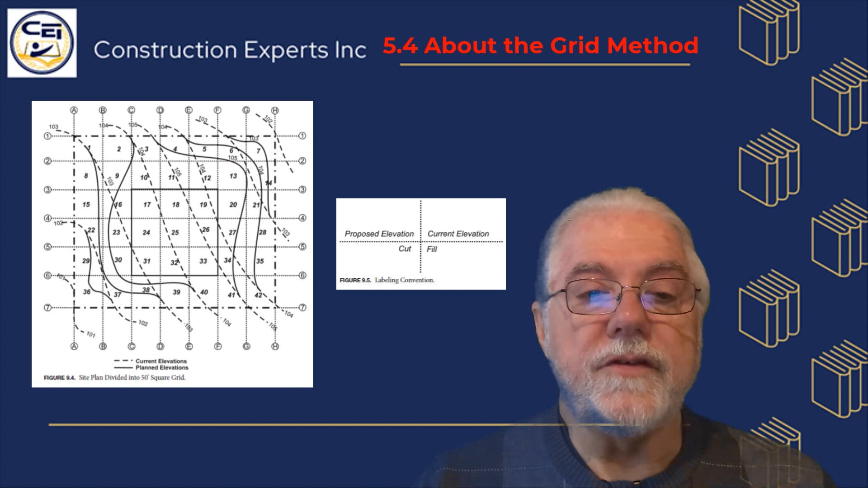Click section 5.4 Grid Method title
This screenshot has width=868, height=488.
[x=538, y=45]
